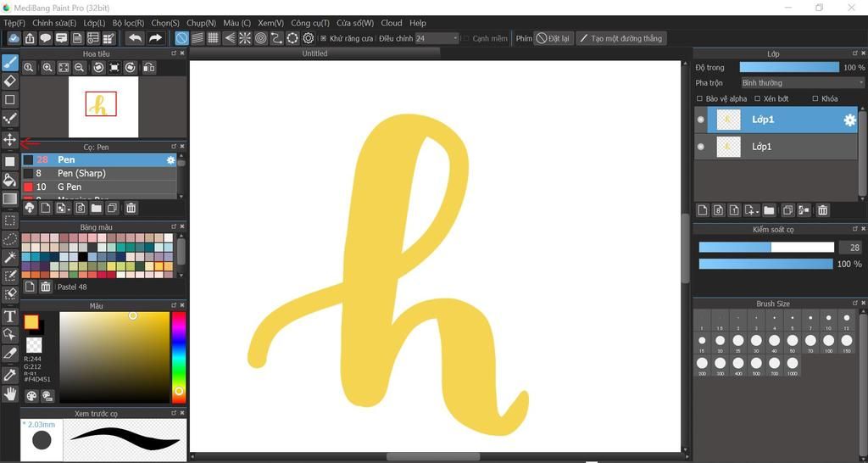868x463 pixels.
Task: Add a new layer in the Lớp panel
Action: click(x=703, y=210)
